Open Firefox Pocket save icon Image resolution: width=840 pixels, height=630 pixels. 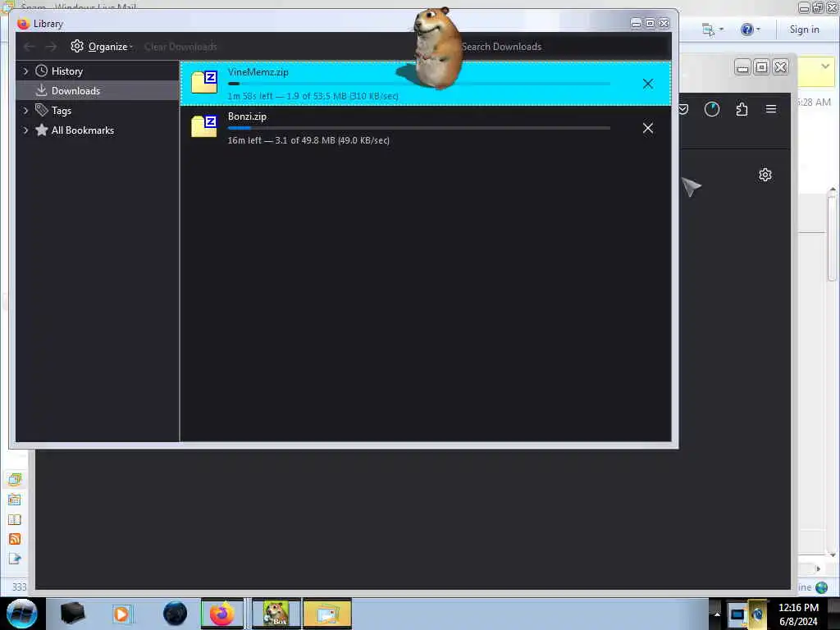tap(683, 109)
